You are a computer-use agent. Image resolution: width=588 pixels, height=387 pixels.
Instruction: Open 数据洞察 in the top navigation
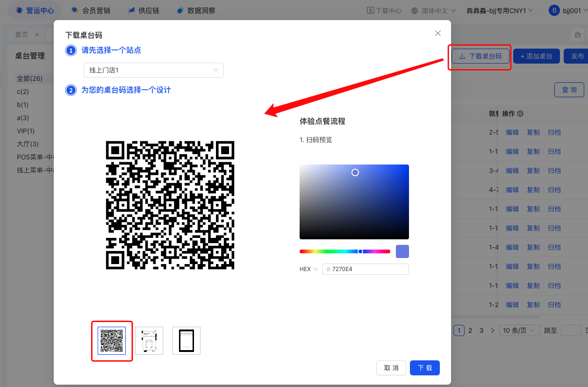196,10
